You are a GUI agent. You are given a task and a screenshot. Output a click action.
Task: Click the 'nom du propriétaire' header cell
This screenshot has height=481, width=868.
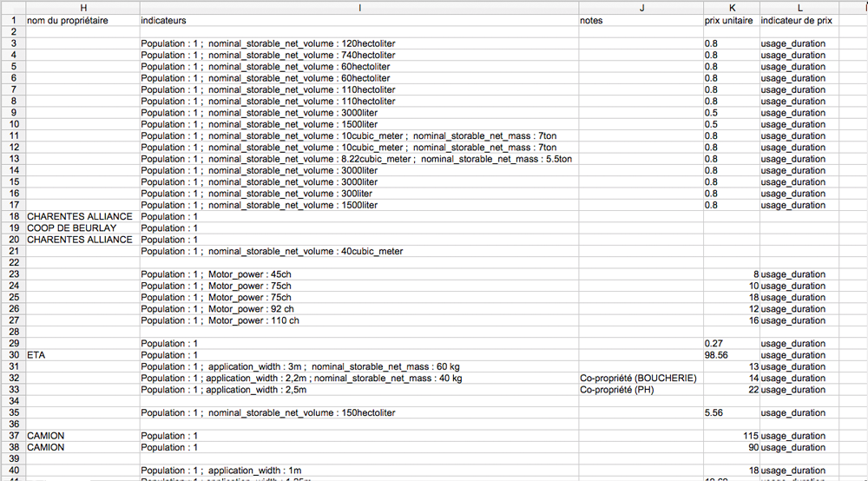point(83,21)
